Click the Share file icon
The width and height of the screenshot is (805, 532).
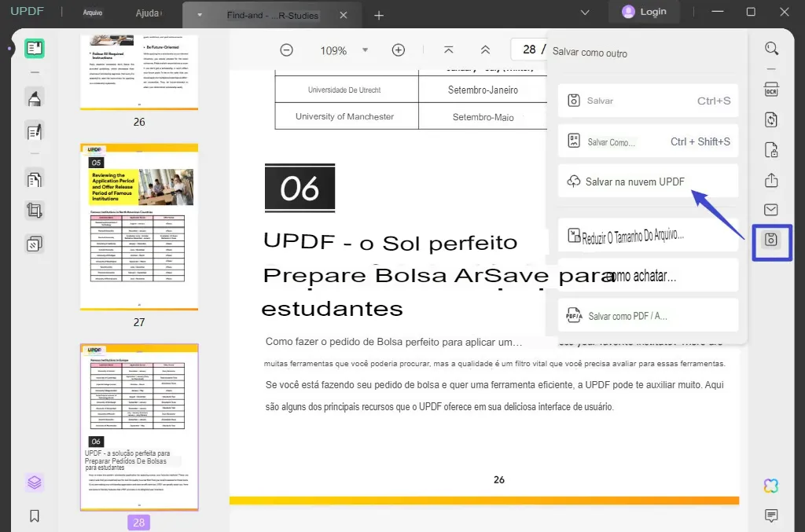(x=771, y=180)
